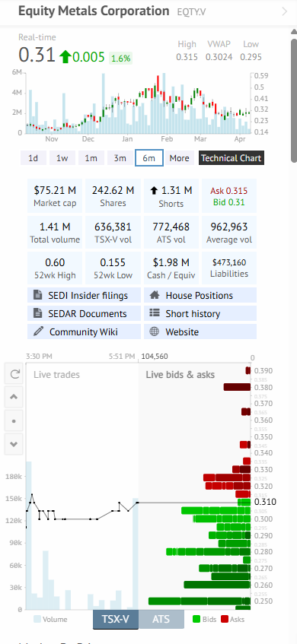This screenshot has height=644, width=297.
Task: Click the 0.380 ask depth bar
Action: 237,387
